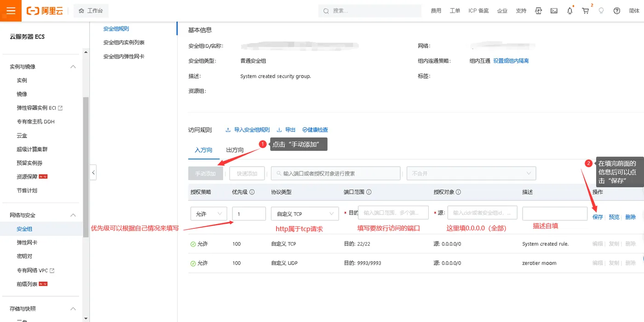644x322 pixels.
Task: Open the ICP 备案 top menu
Action: (478, 11)
